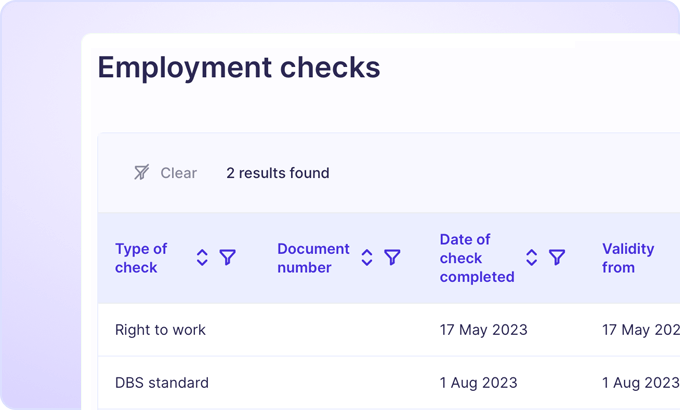This screenshot has height=410, width=680.
Task: Sort by Date of check completed
Action: coord(532,258)
